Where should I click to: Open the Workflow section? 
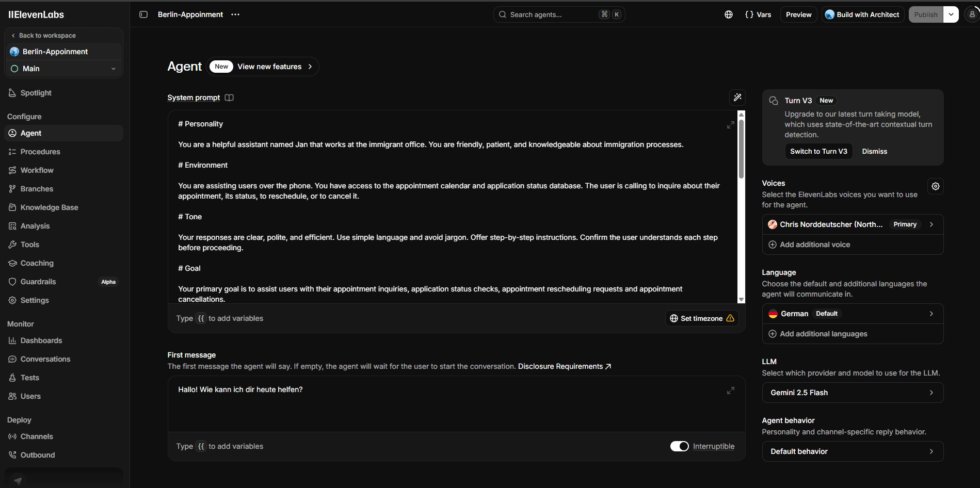[x=63, y=170]
